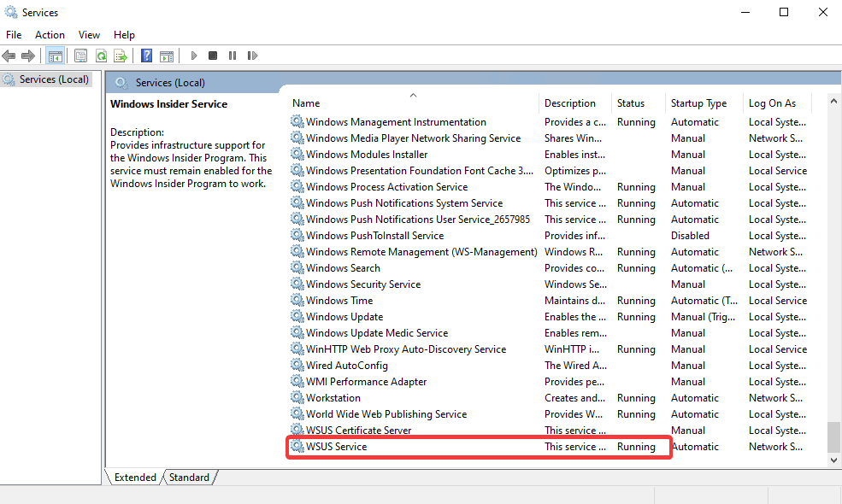The image size is (842, 504).
Task: Click the Refresh toolbar icon
Action: pyautogui.click(x=100, y=56)
